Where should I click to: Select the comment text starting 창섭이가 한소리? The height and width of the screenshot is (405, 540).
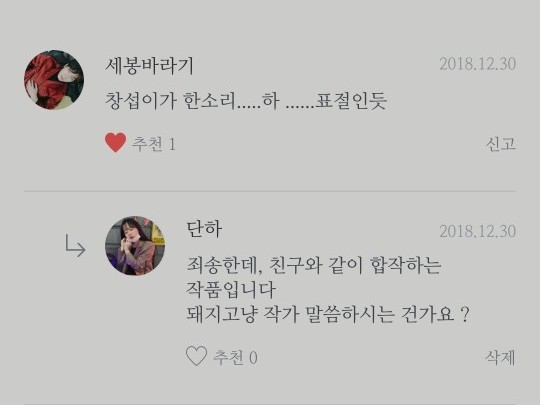coord(246,101)
